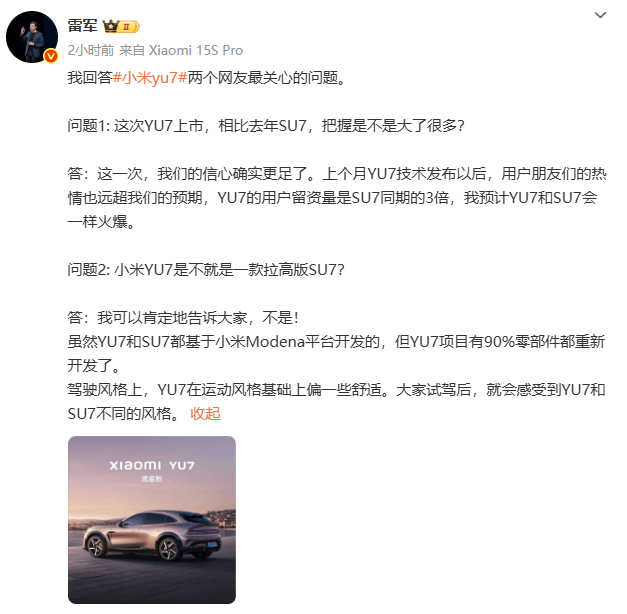627x614 pixels.
Task: Click the 驾驶风格上 paragraph text
Action: pyautogui.click(x=336, y=402)
